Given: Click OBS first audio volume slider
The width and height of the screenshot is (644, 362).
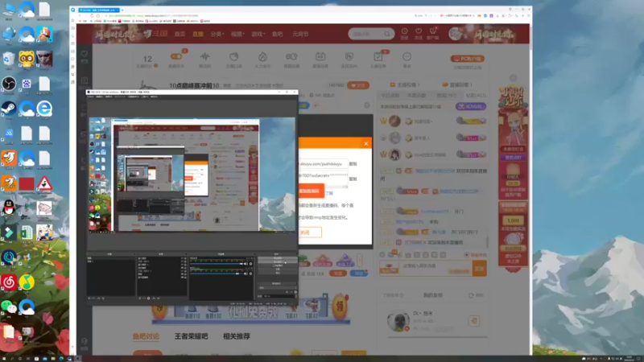Looking at the screenshot, I should pos(216,264).
